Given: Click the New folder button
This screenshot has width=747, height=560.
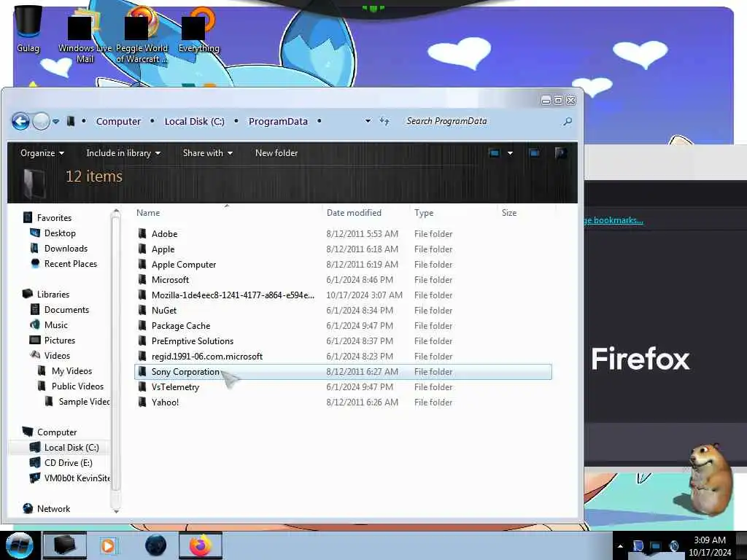Looking at the screenshot, I should (276, 153).
